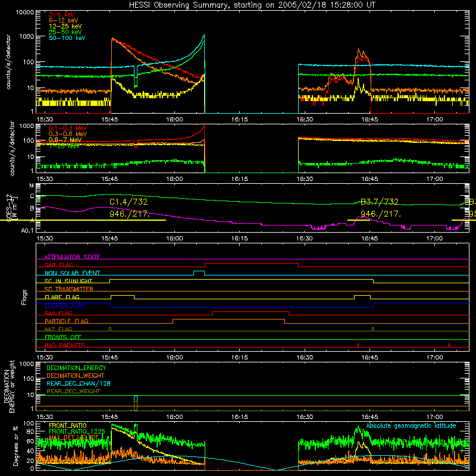
Task: Click the Flags vertical axis title
Action: point(24,297)
